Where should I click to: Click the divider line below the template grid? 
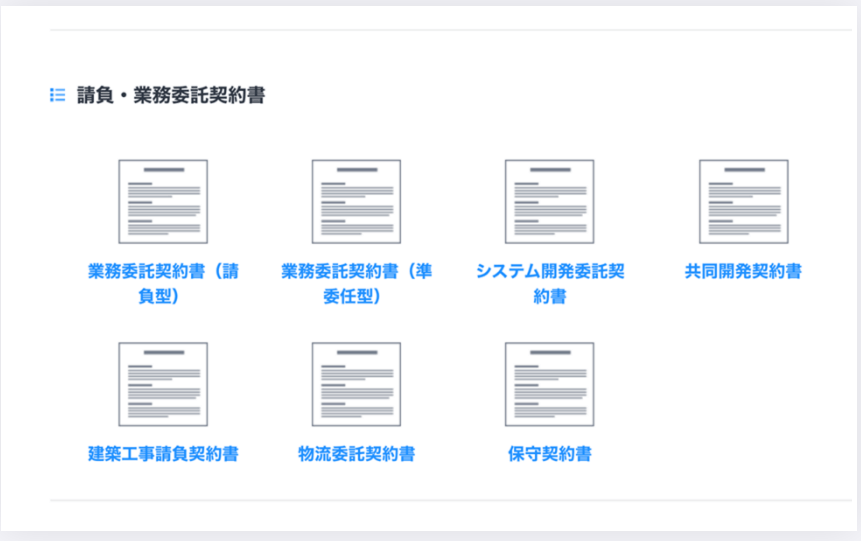tap(450, 499)
